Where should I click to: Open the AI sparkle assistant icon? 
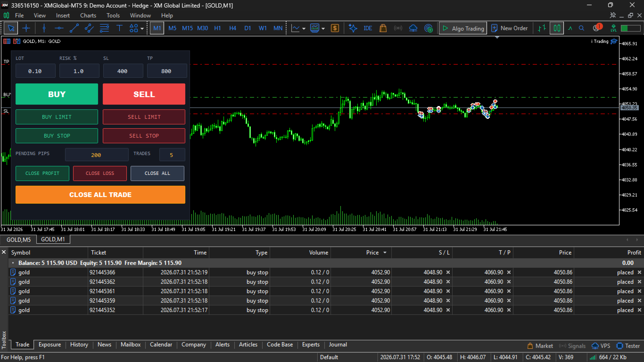coord(353,28)
